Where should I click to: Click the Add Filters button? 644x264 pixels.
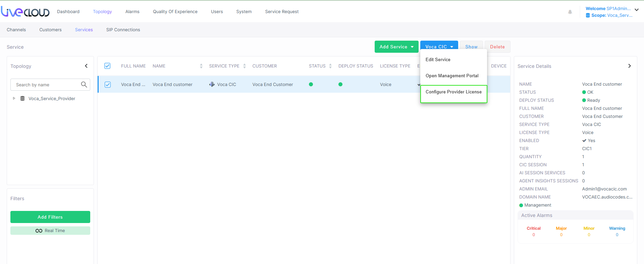click(x=50, y=217)
